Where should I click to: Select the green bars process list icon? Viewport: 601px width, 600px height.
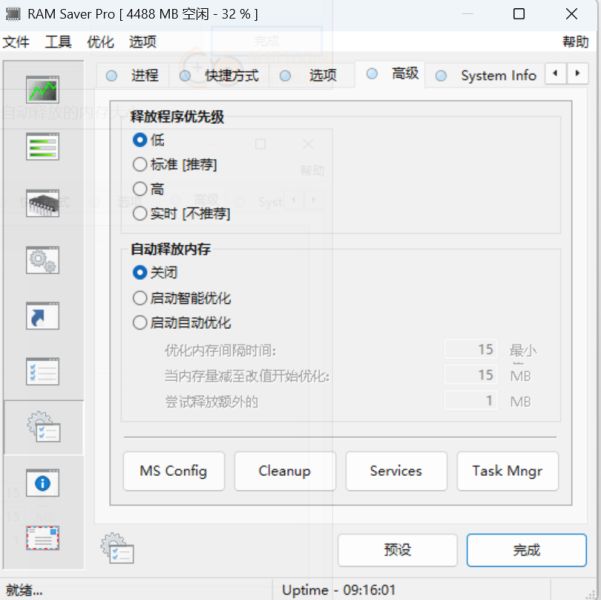pos(43,146)
